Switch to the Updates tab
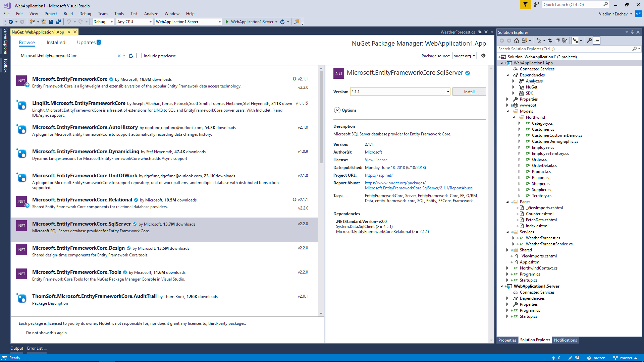 pyautogui.click(x=89, y=43)
